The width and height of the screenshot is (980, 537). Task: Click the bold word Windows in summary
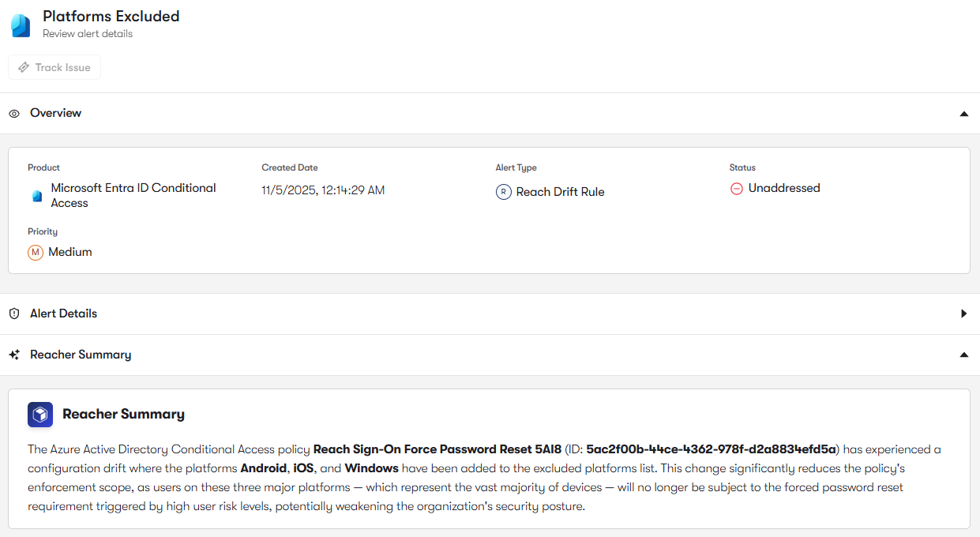[371, 468]
